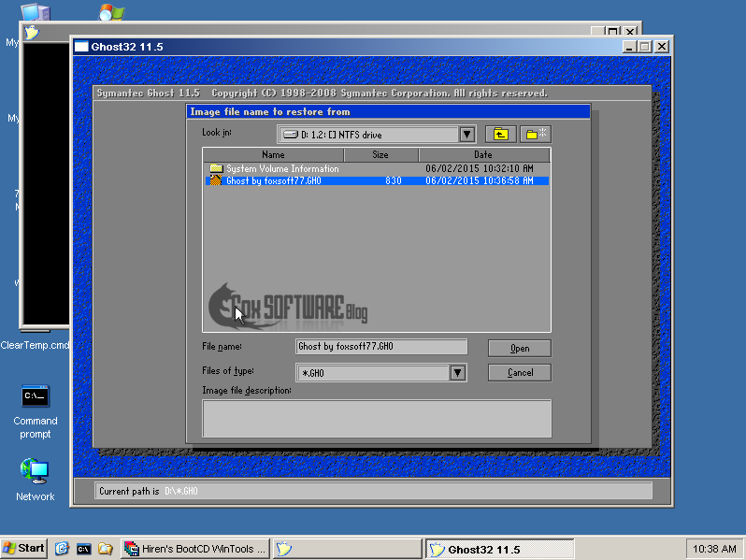The image size is (746, 560).
Task: Sort by Name column header
Action: 273,154
